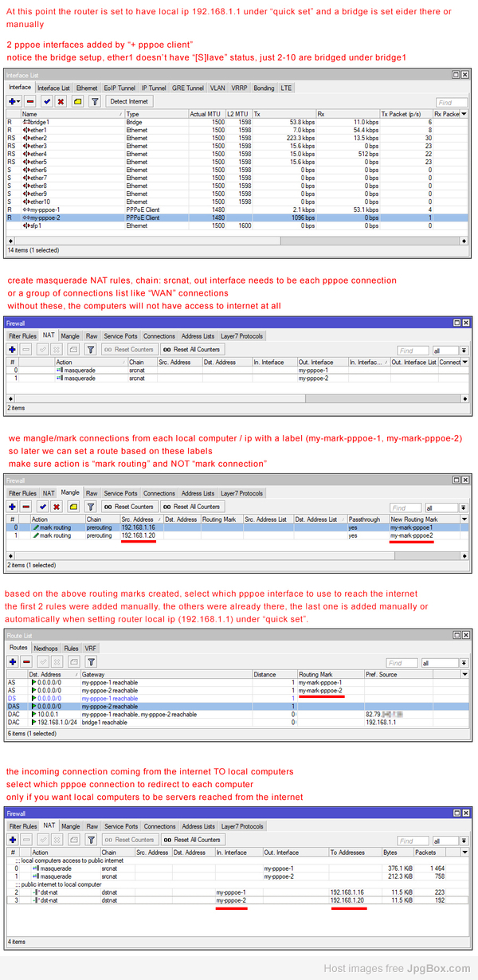Viewport: 478px width, 980px height.
Task: Click the funnel Filter icon in the two-rule NAT Firewall window
Action: click(x=92, y=349)
